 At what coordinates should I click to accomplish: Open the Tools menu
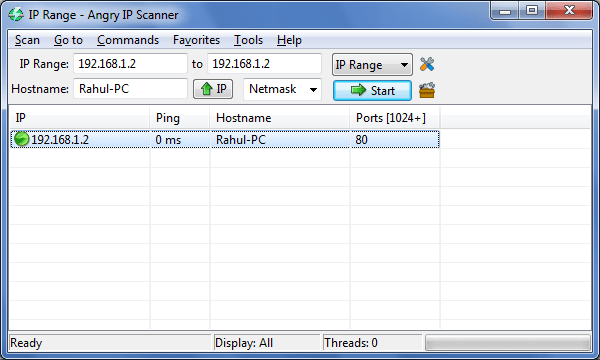click(248, 40)
